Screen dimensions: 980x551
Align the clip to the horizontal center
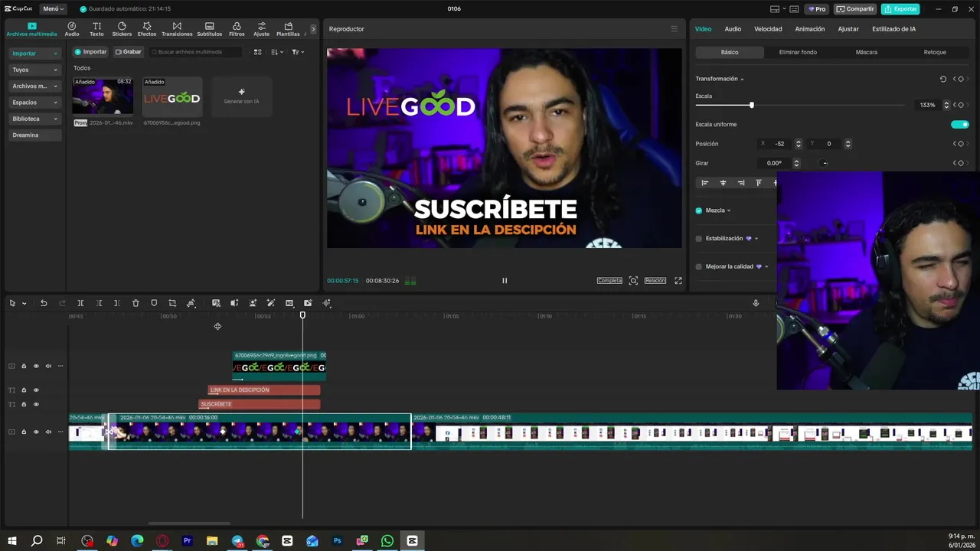723,183
